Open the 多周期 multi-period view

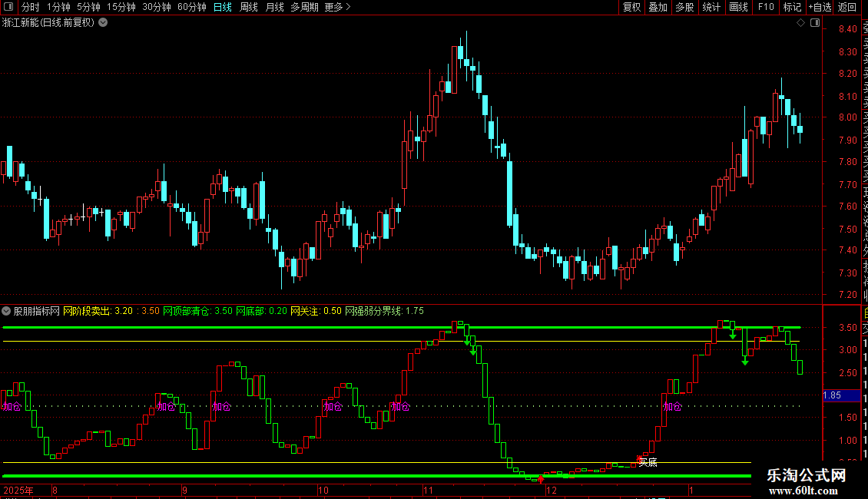(x=304, y=7)
